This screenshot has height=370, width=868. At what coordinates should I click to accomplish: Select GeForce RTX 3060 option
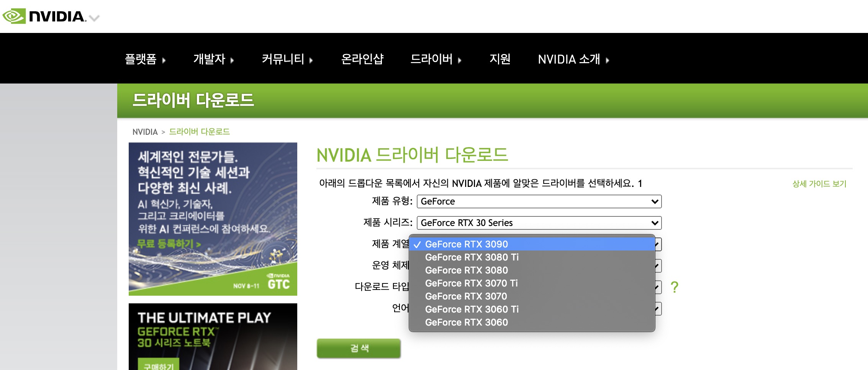click(x=532, y=322)
